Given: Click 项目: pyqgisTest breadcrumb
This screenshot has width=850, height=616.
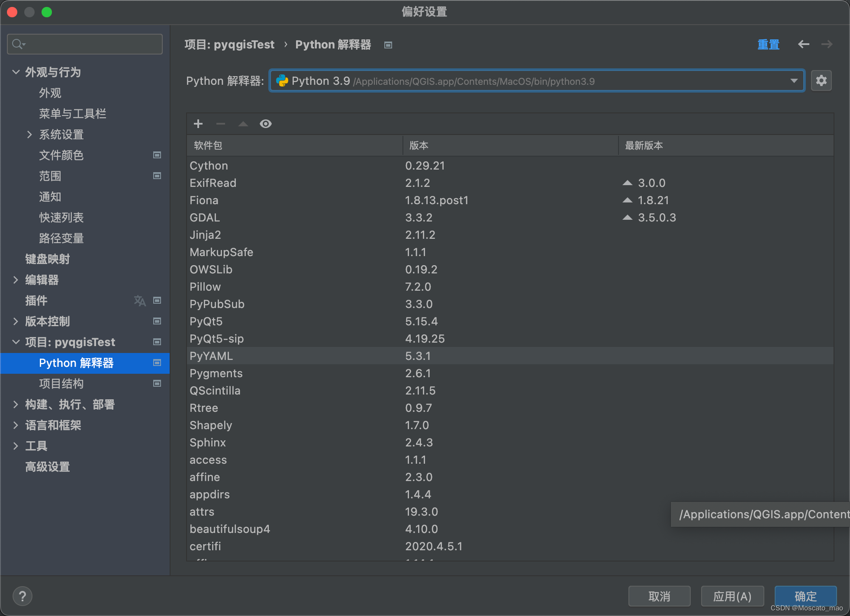Looking at the screenshot, I should 229,45.
